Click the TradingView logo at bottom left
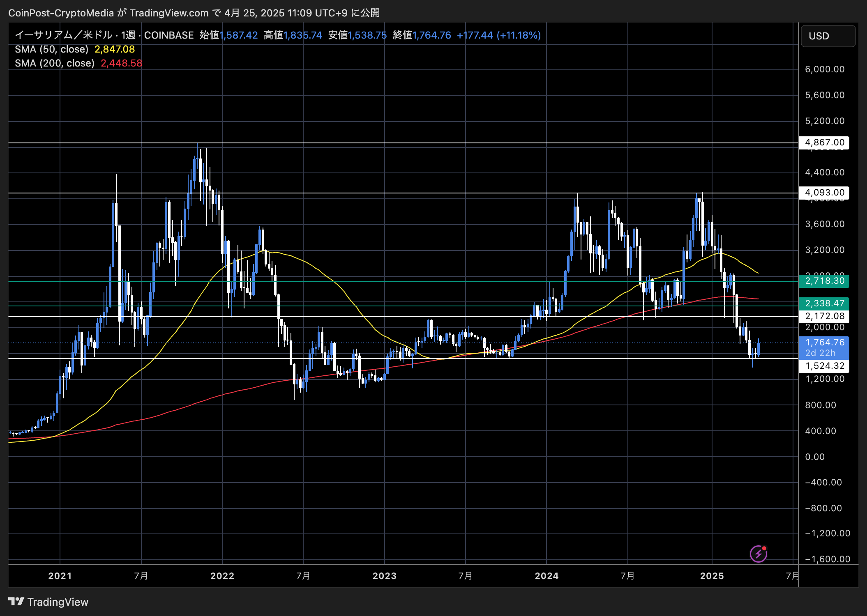This screenshot has width=867, height=616. click(48, 602)
